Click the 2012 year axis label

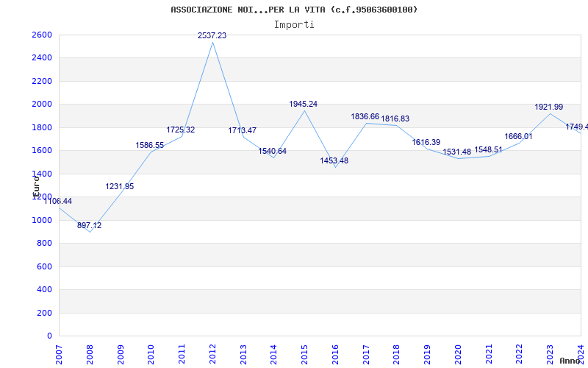pos(212,355)
